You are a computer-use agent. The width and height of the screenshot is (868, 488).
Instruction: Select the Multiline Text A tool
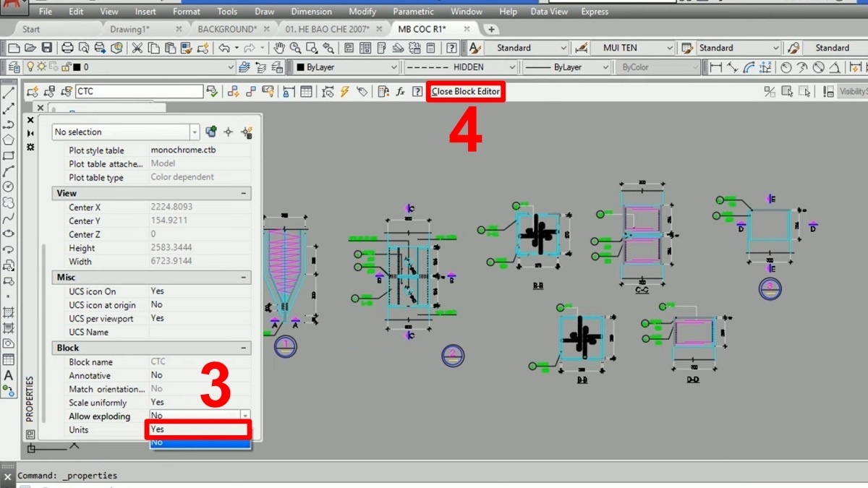coord(9,375)
